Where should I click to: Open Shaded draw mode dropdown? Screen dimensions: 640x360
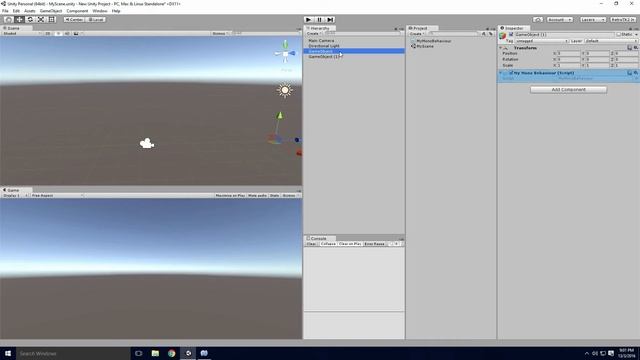coord(21,33)
